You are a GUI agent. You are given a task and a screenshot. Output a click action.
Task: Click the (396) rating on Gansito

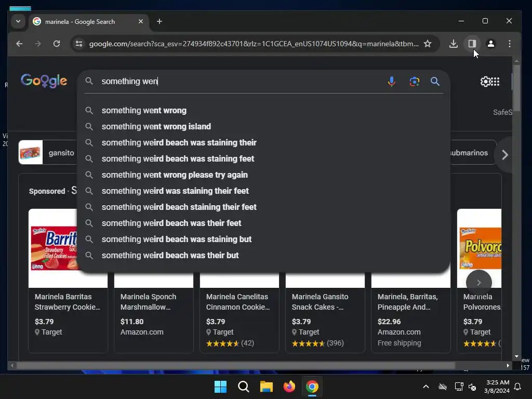click(335, 343)
